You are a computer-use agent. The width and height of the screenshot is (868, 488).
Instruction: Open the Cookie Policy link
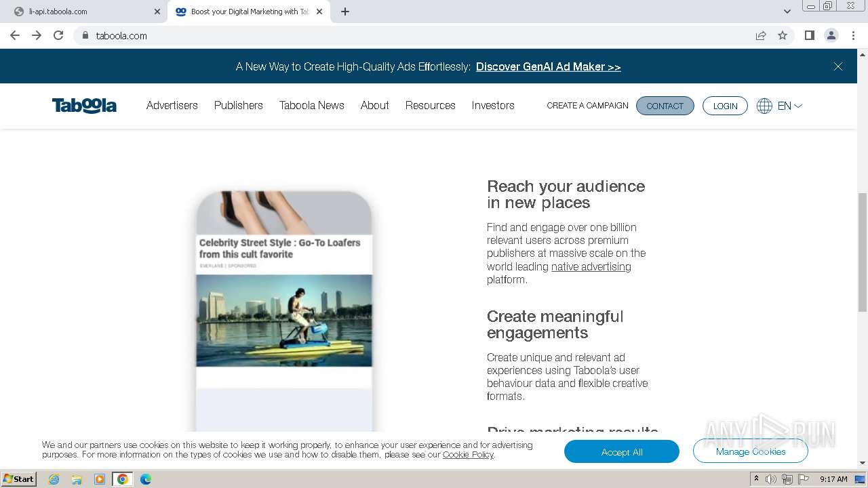[468, 455]
